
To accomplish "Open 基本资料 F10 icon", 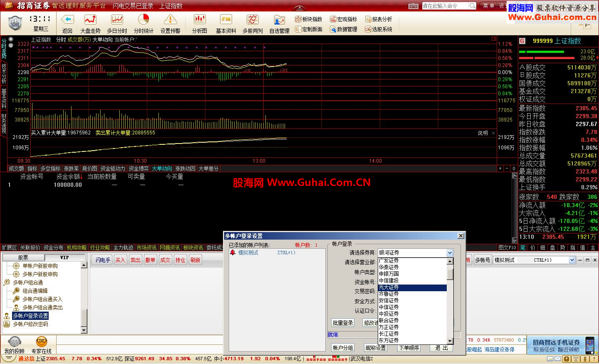I will click(226, 20).
